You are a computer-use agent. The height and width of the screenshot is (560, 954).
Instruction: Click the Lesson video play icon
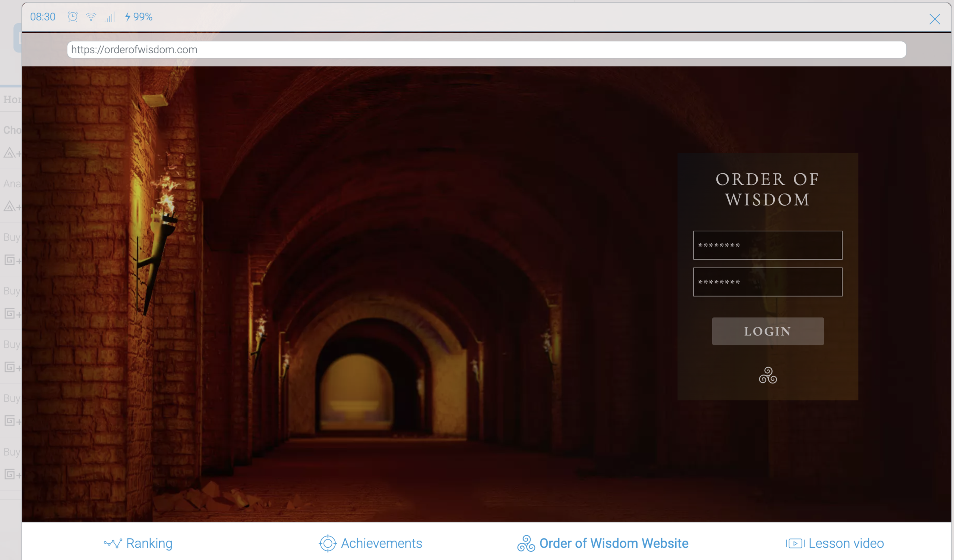click(795, 543)
